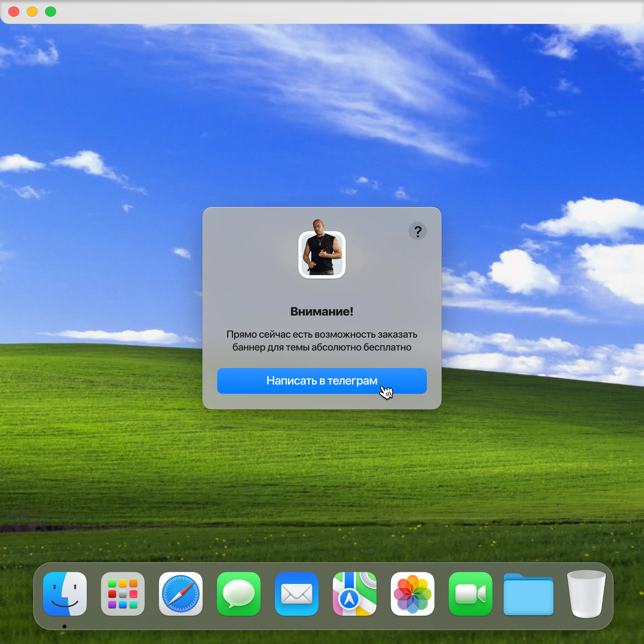Open the Trash in dock

(586, 594)
